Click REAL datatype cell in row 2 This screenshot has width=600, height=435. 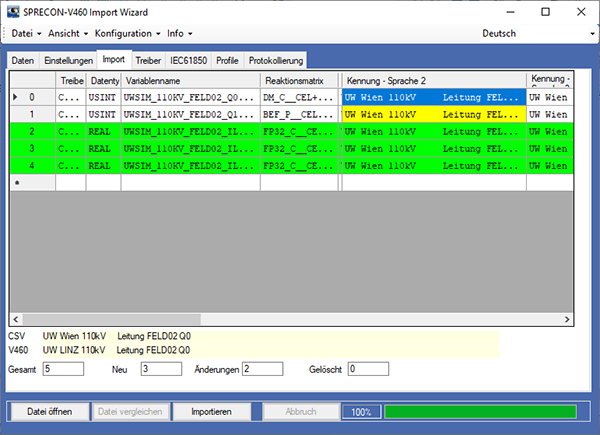[103, 132]
